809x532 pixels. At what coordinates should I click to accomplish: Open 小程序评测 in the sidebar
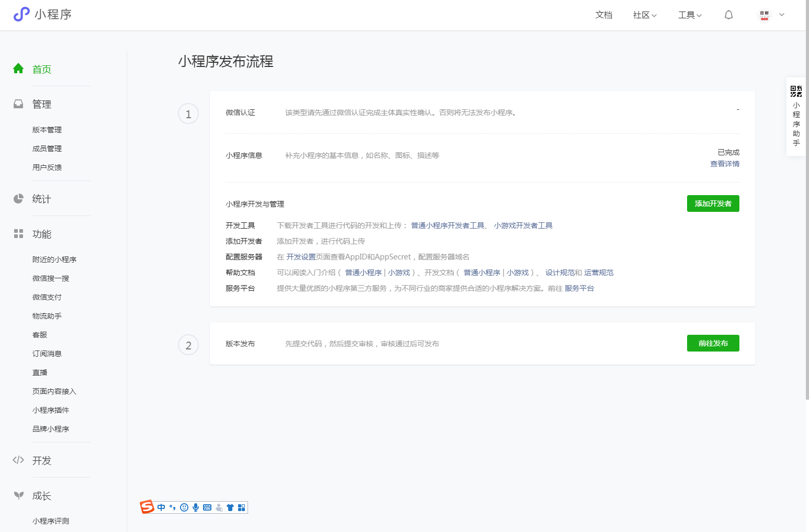coord(51,521)
